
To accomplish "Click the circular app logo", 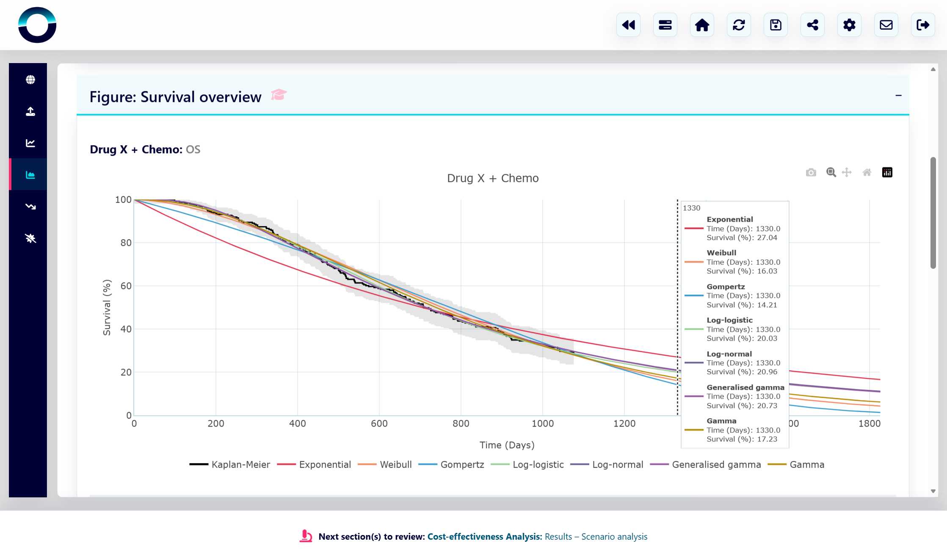I will pos(37,25).
